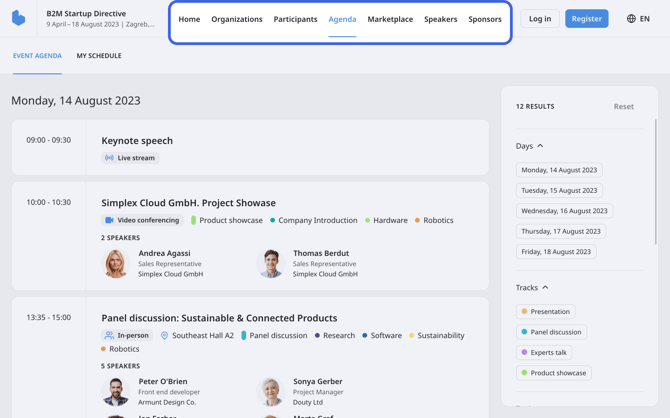Open Andrea Agassi's profile photo
The image size is (670, 418).
click(x=116, y=264)
